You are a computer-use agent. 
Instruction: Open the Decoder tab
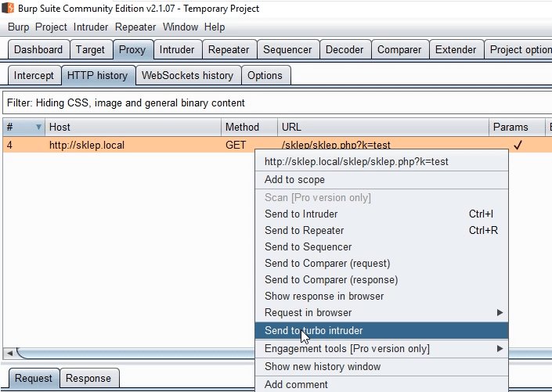click(x=345, y=49)
